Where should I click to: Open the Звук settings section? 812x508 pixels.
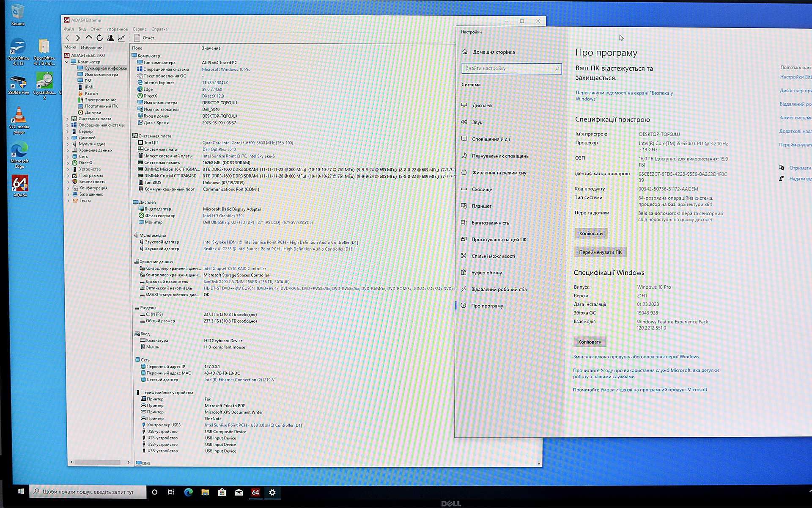pyautogui.click(x=477, y=122)
